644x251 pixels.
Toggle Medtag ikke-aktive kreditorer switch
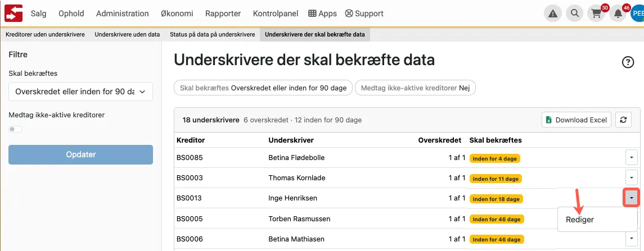click(16, 129)
